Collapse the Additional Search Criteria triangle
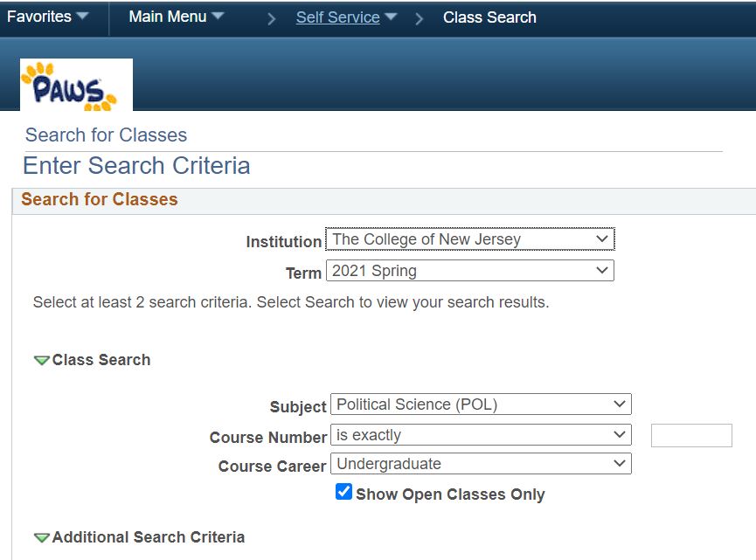Screen dimensions: 756x560 point(42,537)
